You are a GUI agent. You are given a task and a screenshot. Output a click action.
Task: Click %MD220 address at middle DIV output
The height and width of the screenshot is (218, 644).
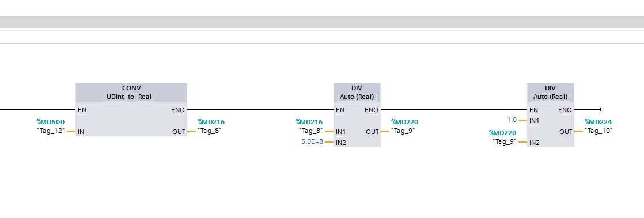coord(405,122)
